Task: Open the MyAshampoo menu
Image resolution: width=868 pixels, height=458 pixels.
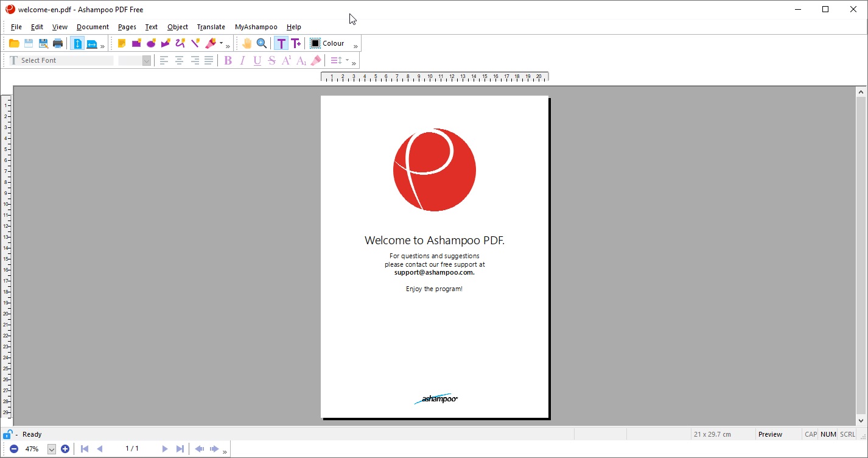Action: pyautogui.click(x=256, y=27)
